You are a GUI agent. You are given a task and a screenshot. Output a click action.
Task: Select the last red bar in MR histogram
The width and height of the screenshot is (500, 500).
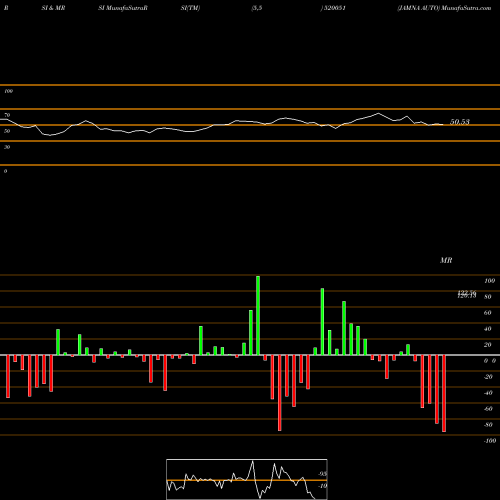click(x=444, y=393)
